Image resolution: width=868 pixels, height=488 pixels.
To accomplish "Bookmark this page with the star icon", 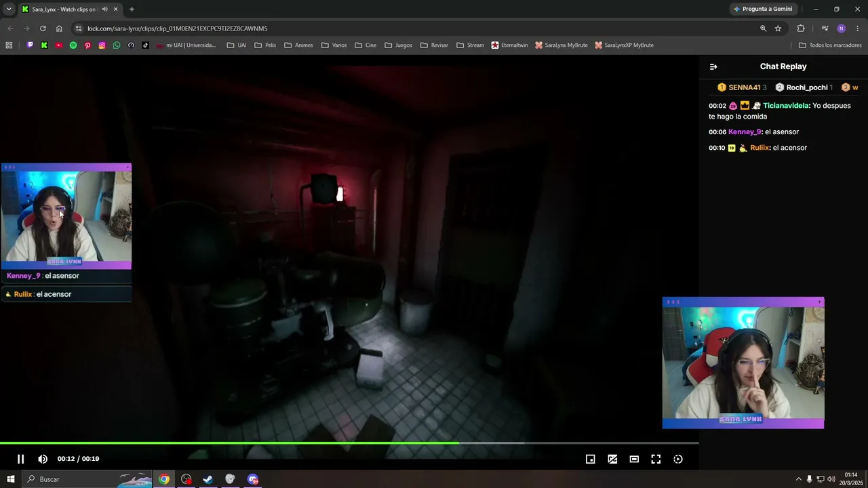I will pyautogui.click(x=778, y=28).
